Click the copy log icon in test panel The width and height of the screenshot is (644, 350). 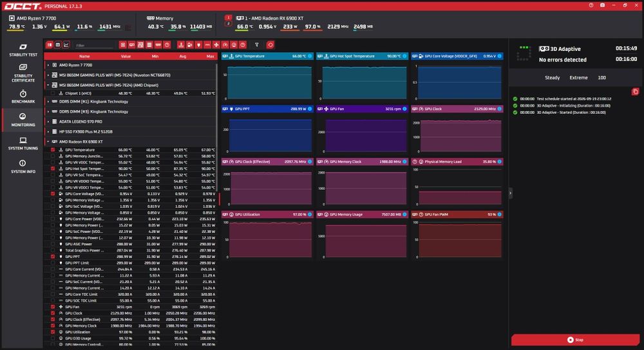pyautogui.click(x=635, y=91)
